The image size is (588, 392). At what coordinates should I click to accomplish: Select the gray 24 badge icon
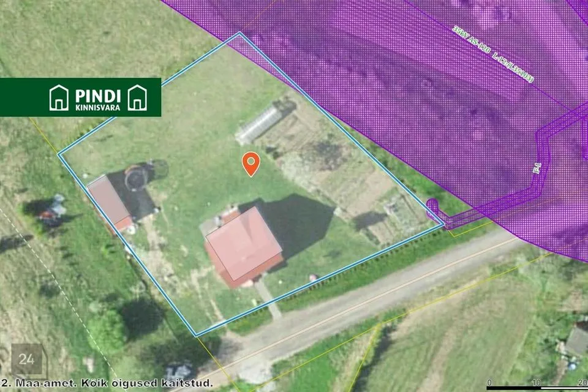coord(26,360)
